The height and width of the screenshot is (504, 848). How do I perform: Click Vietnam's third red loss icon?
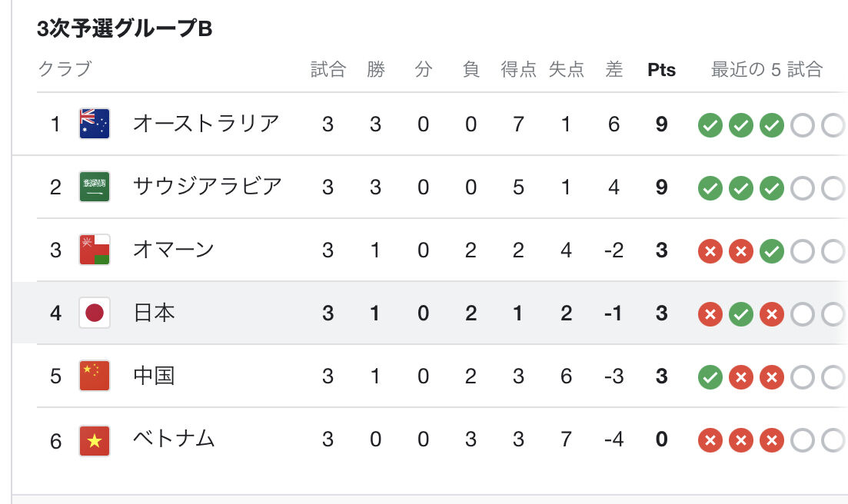pos(772,440)
